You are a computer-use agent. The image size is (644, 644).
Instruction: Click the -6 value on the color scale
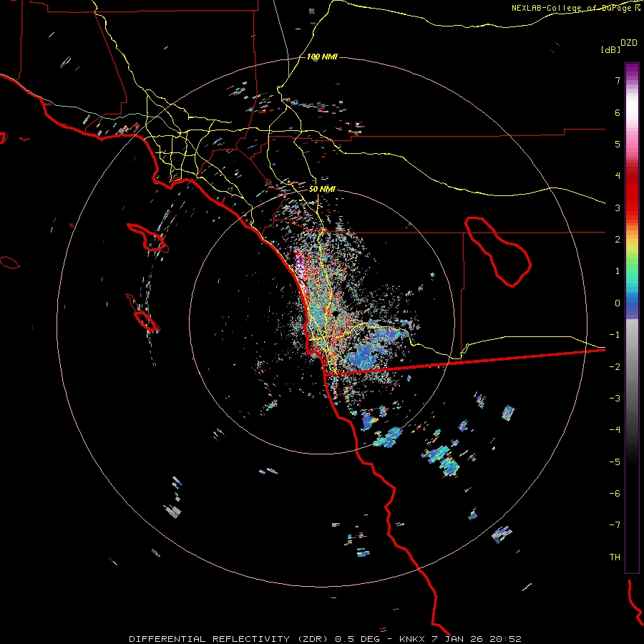pos(615,494)
